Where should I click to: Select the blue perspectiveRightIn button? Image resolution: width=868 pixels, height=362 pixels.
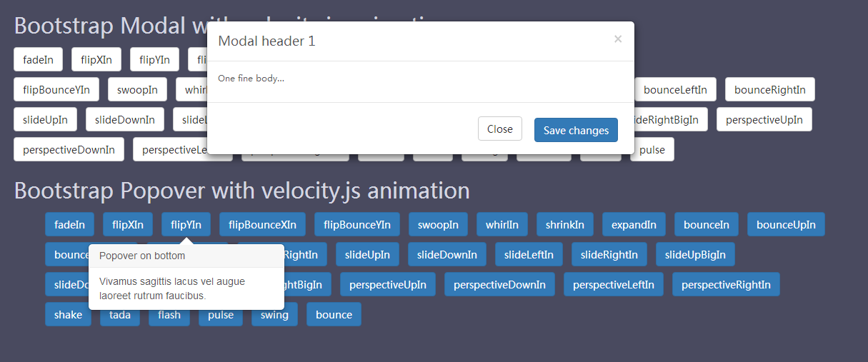tap(726, 284)
